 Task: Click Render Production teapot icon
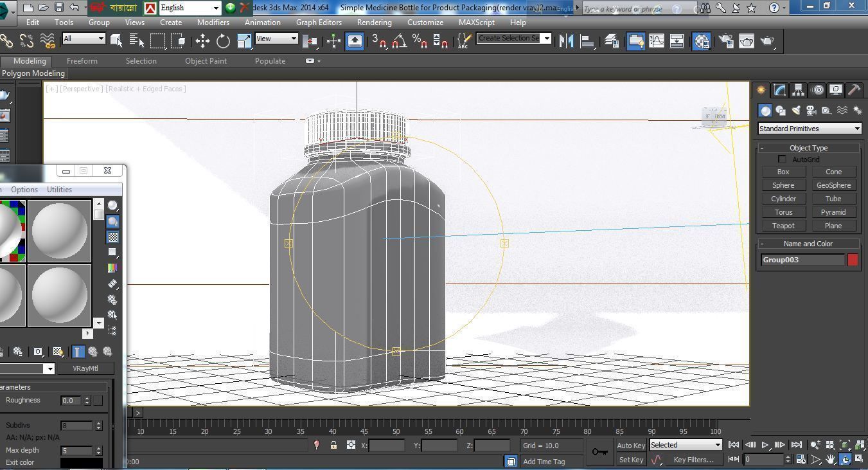tap(767, 41)
